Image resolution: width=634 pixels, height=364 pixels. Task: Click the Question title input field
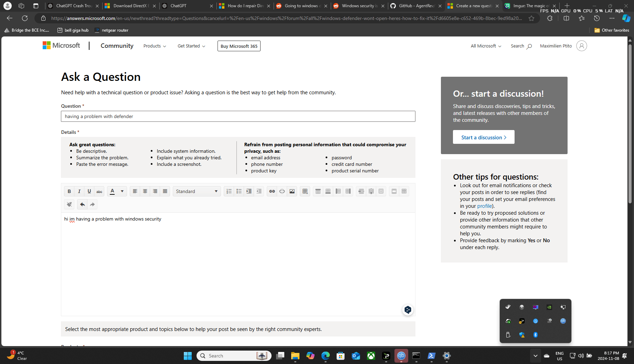point(238,116)
